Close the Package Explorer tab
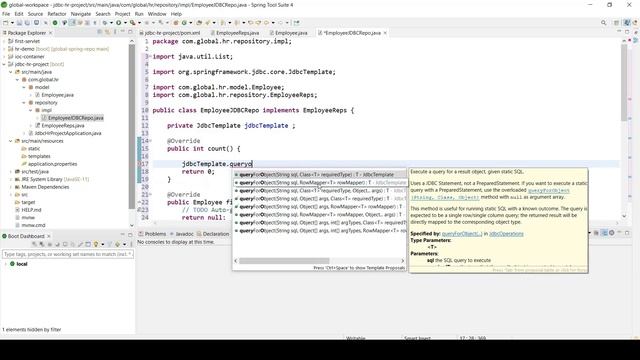 51,33
